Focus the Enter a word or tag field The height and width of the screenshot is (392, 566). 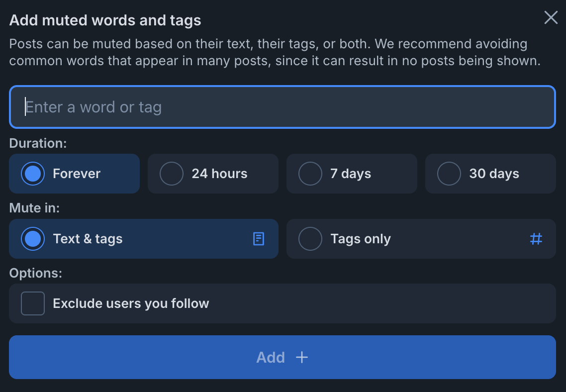point(283,107)
